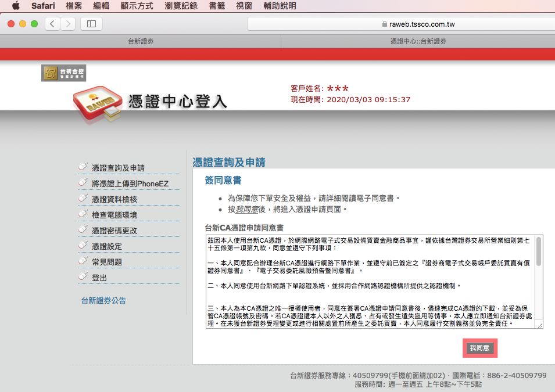This screenshot has width=555, height=392.
Task: Open the 視窗 menu
Action: 244,6
